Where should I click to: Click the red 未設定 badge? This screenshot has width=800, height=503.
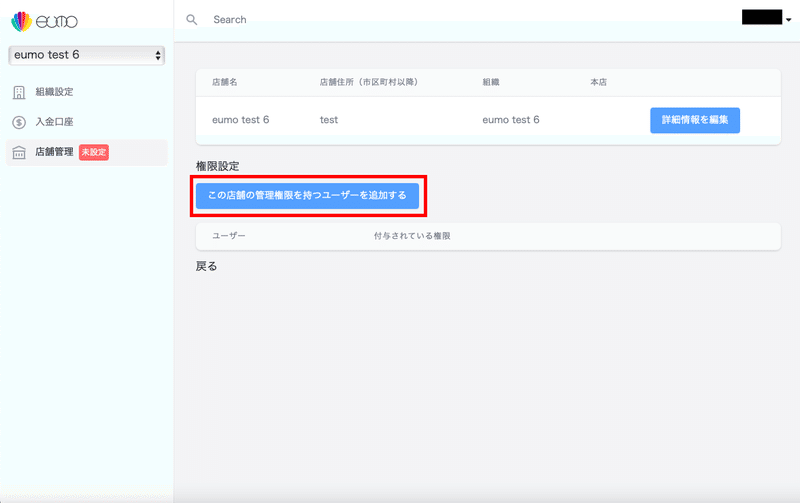94,152
